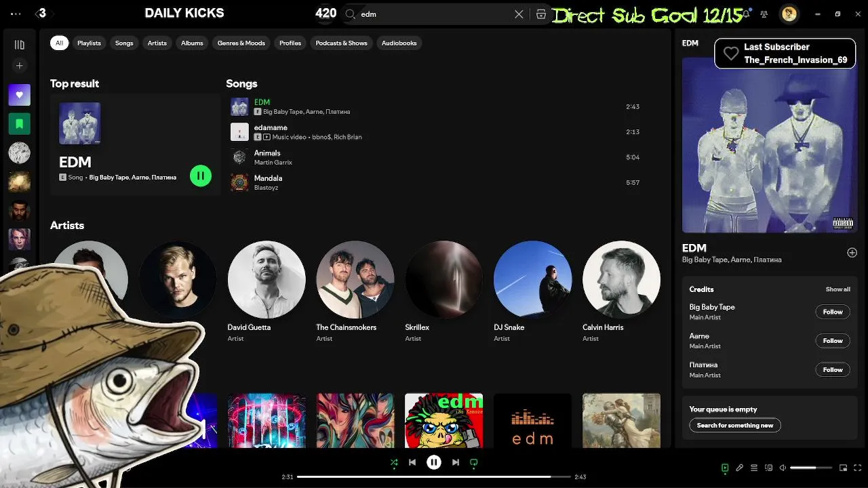
Task: Open David Guetta artist photo
Action: point(267,279)
